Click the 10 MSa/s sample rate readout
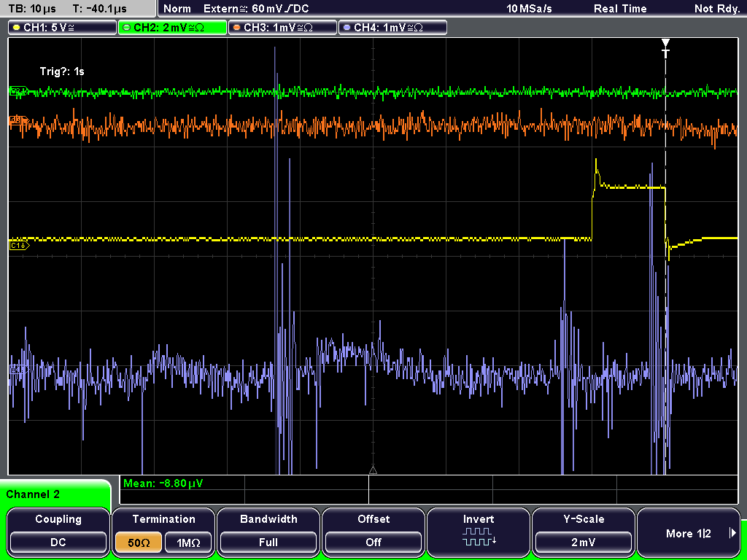 (x=530, y=9)
